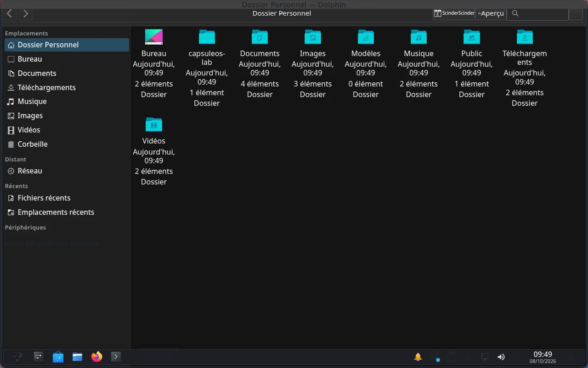
Task: Show Fichiers récents in the sidebar
Action: coord(67,198)
